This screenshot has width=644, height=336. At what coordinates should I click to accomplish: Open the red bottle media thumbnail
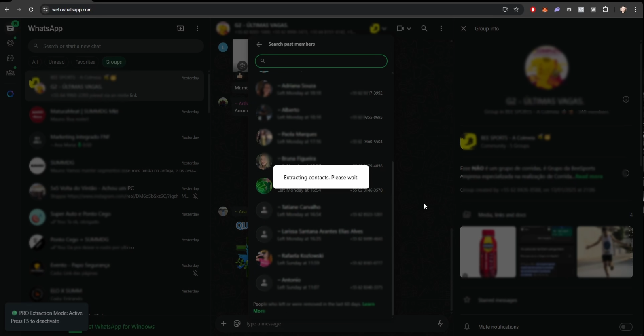point(488,252)
